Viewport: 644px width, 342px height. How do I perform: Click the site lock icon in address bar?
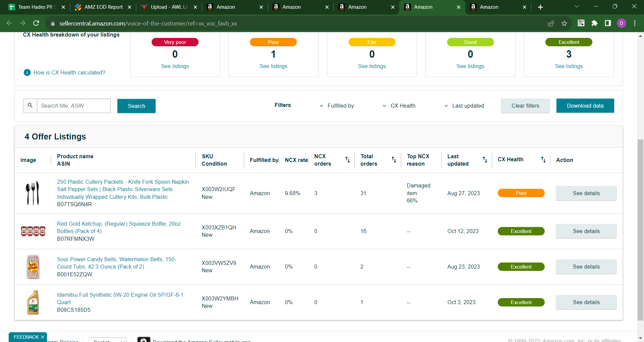(x=52, y=23)
